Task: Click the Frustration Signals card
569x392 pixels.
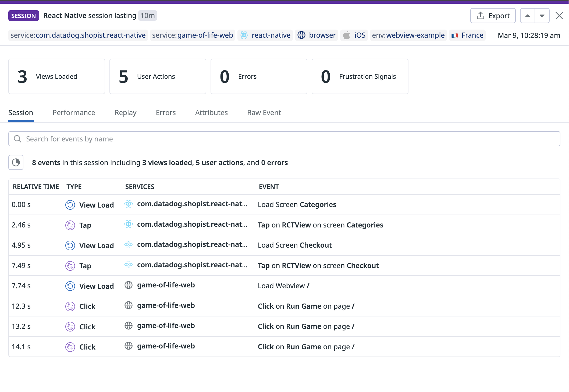Action: (x=360, y=76)
